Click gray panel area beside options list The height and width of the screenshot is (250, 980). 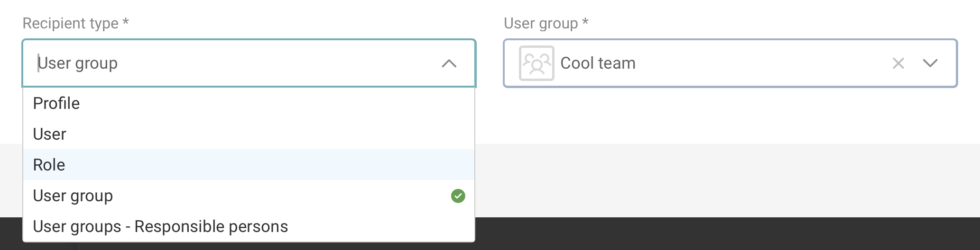(712, 180)
